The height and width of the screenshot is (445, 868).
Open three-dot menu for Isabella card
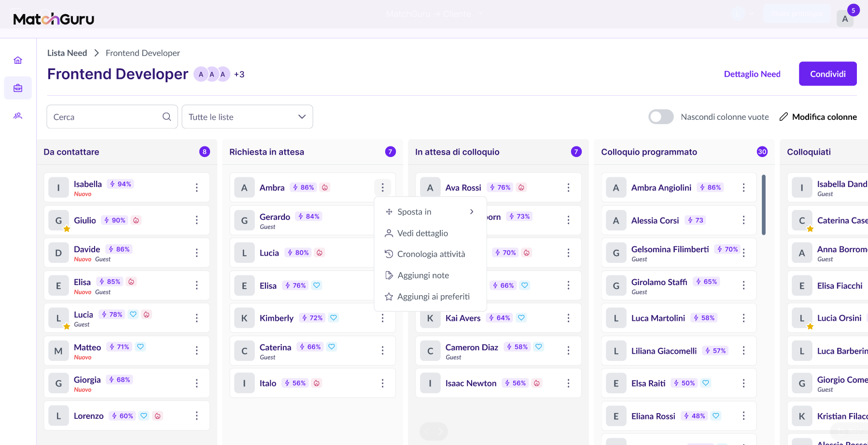click(x=196, y=187)
